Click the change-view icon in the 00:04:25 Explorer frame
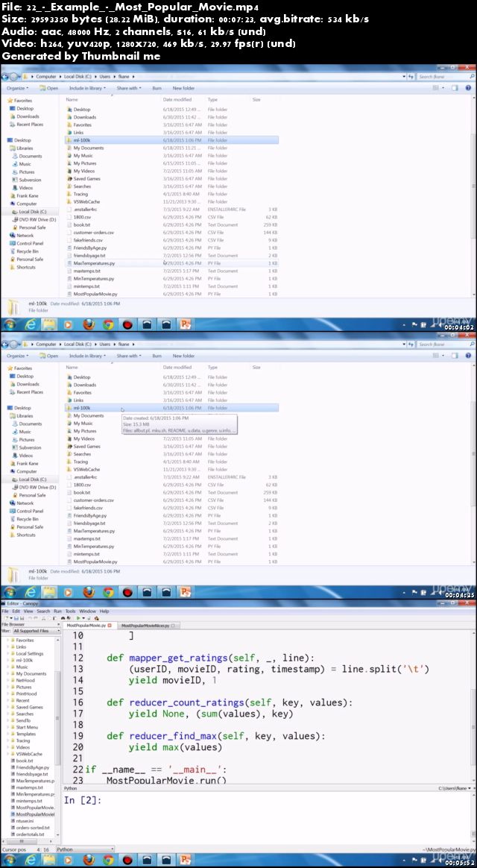 coord(436,356)
